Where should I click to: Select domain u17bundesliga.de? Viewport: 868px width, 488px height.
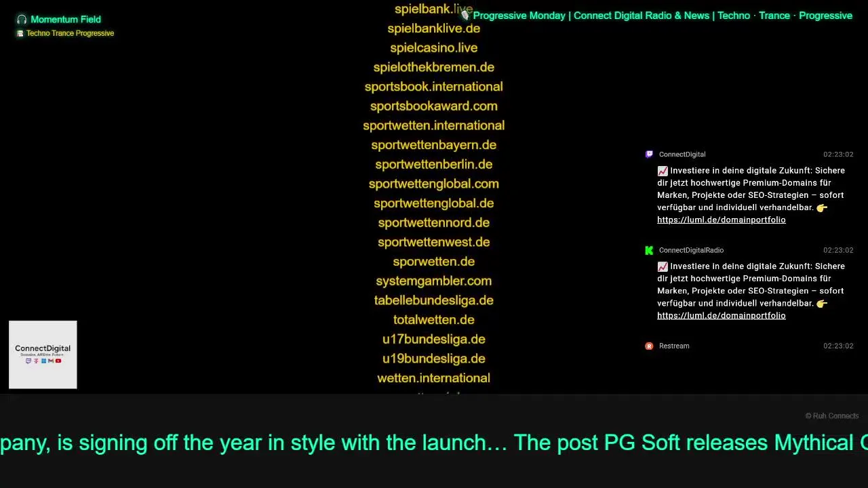[434, 340]
